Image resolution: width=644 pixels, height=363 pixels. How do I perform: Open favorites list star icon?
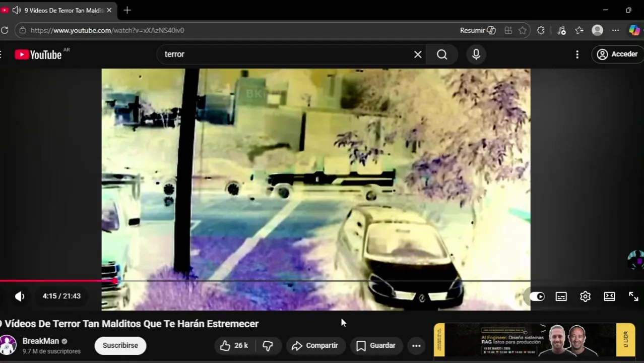pyautogui.click(x=579, y=30)
